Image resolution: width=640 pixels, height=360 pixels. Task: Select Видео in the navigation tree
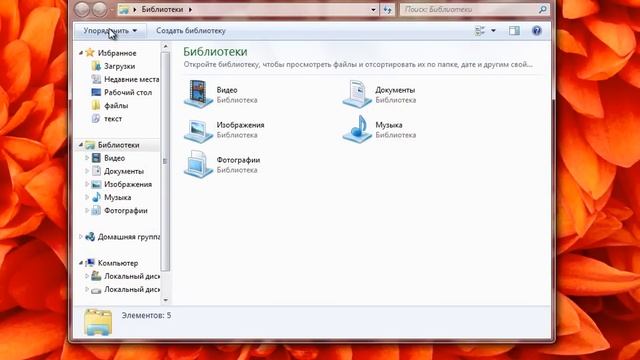114,158
